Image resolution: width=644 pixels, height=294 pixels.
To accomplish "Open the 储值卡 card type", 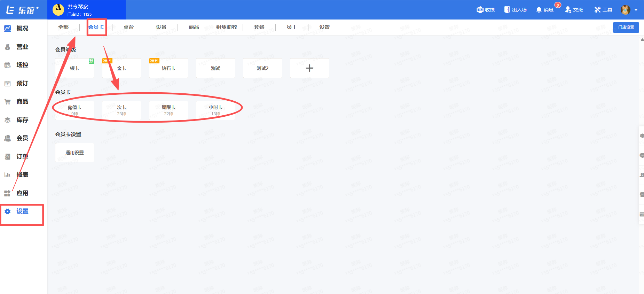I will 74,110.
